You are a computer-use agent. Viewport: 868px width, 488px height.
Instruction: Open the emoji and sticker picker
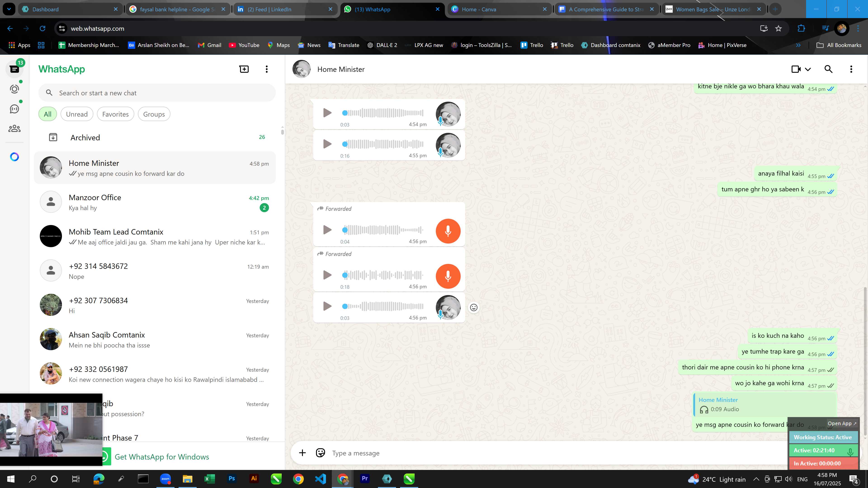[320, 453]
